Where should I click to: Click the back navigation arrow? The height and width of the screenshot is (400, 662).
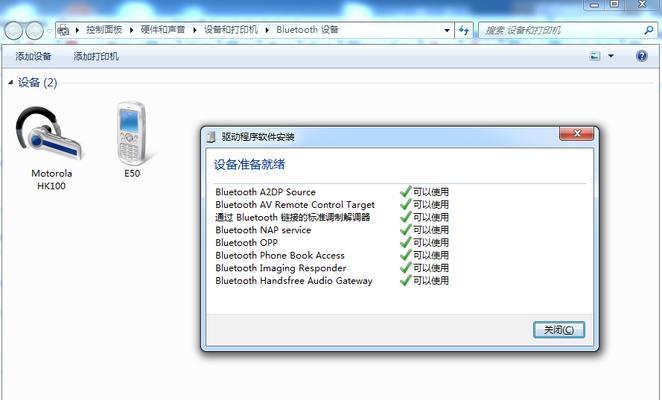[x=13, y=30]
